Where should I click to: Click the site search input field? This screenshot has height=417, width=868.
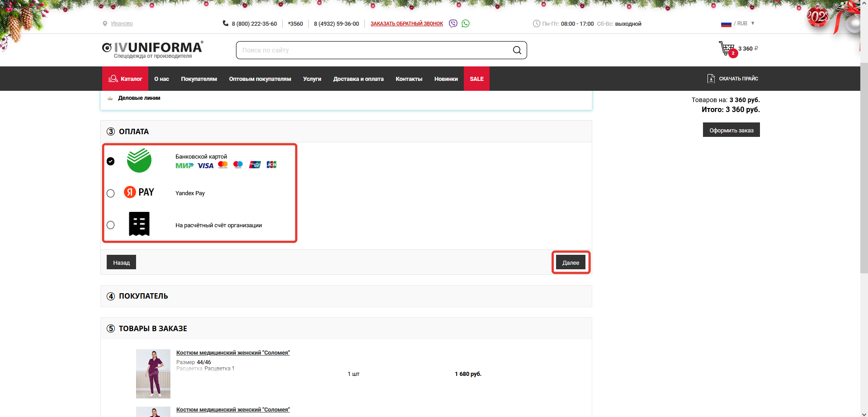pos(375,50)
